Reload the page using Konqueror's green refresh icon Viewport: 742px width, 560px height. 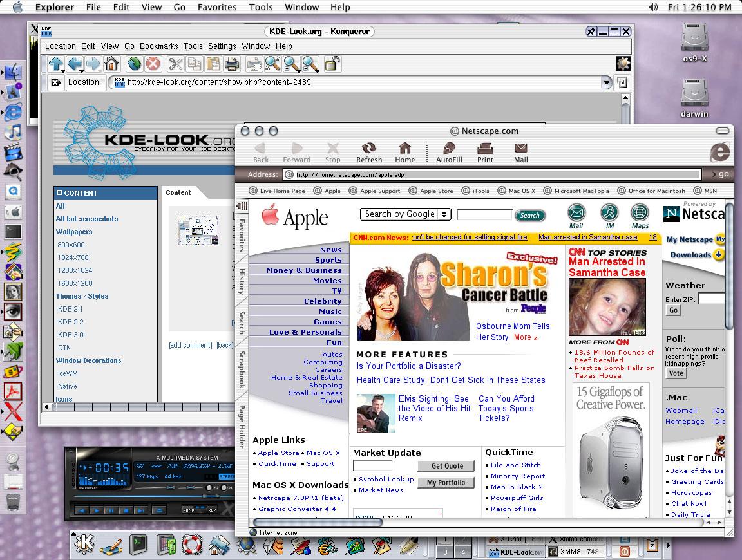click(x=135, y=63)
